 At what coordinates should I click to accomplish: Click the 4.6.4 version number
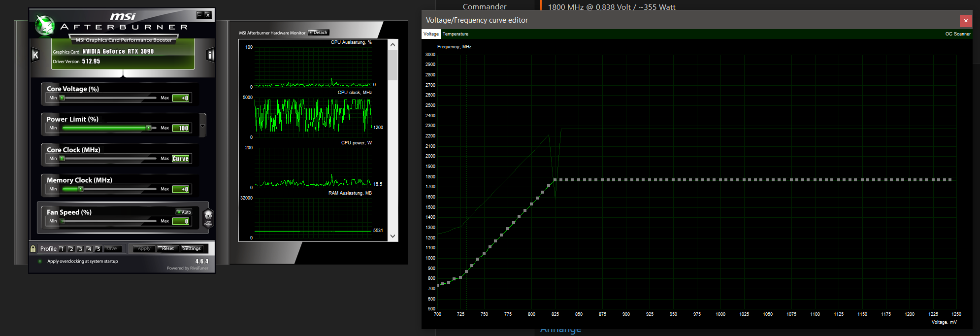[x=202, y=261]
